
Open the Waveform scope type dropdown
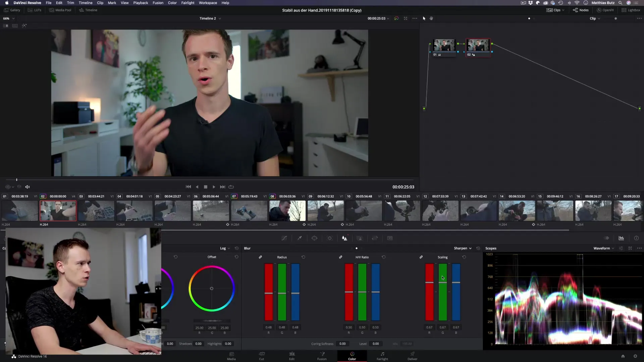(x=604, y=248)
